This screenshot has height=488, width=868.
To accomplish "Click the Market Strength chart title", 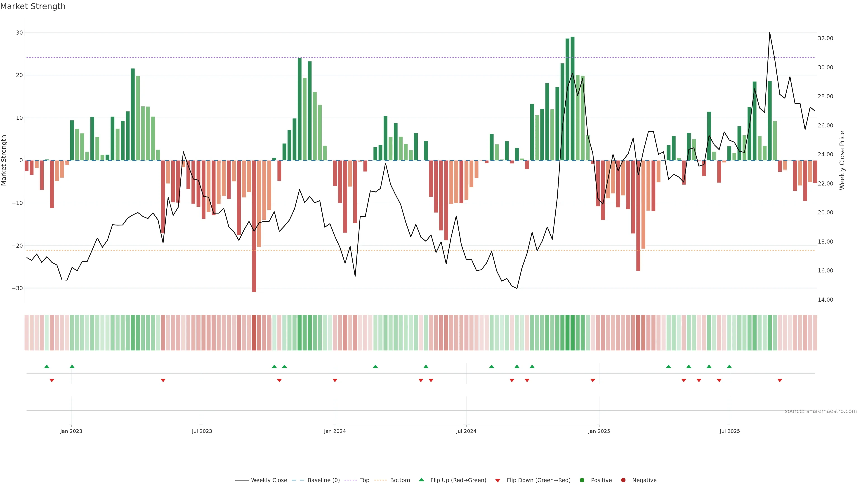I will coord(33,6).
